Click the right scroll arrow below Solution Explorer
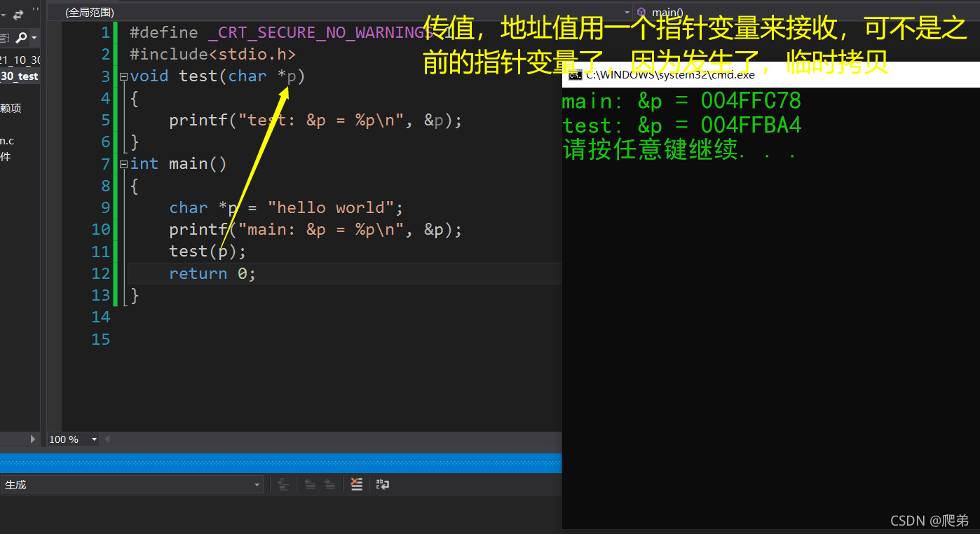The height and width of the screenshot is (534, 980). click(x=32, y=439)
